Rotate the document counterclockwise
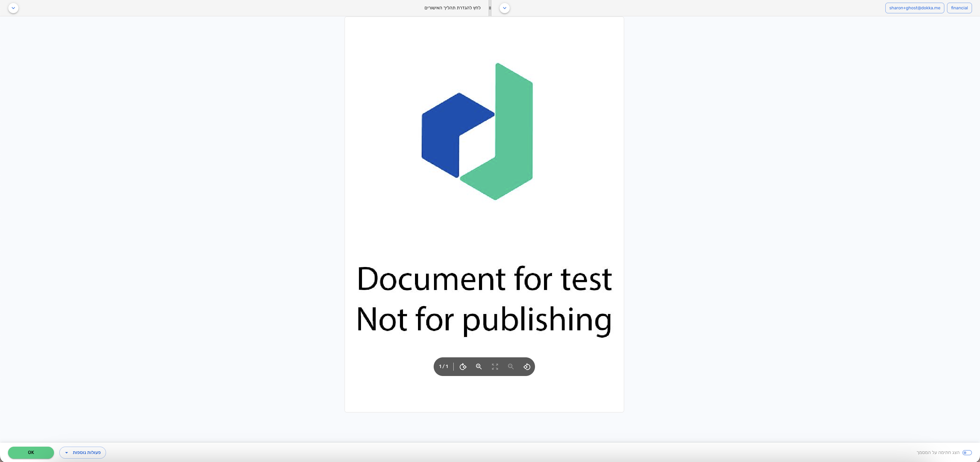Screen dimensions: 980x462 pos(527,366)
